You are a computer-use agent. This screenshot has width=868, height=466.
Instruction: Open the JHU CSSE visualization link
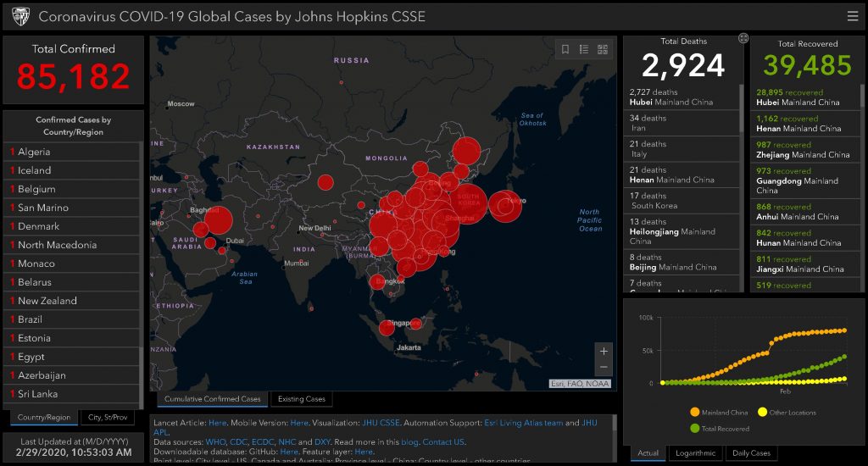click(381, 423)
